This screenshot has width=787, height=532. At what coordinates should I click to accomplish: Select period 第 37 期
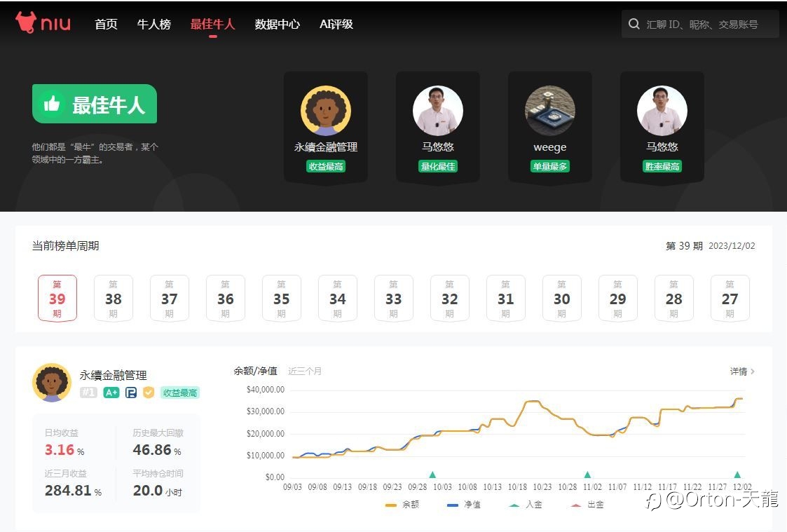pyautogui.click(x=169, y=298)
